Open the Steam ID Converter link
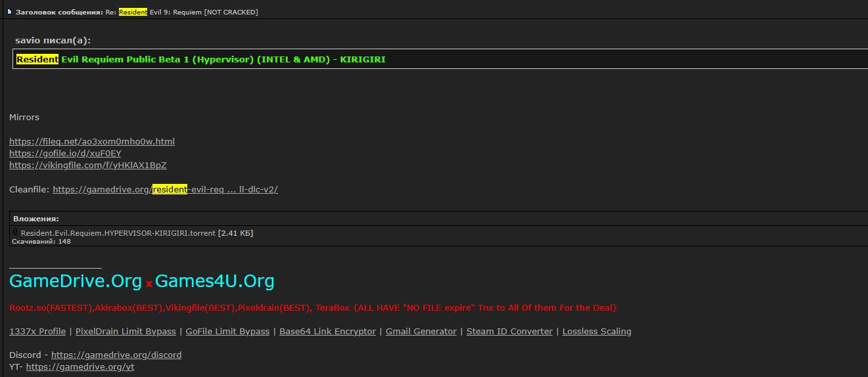Screen dimensions: 868x377 click(509, 332)
